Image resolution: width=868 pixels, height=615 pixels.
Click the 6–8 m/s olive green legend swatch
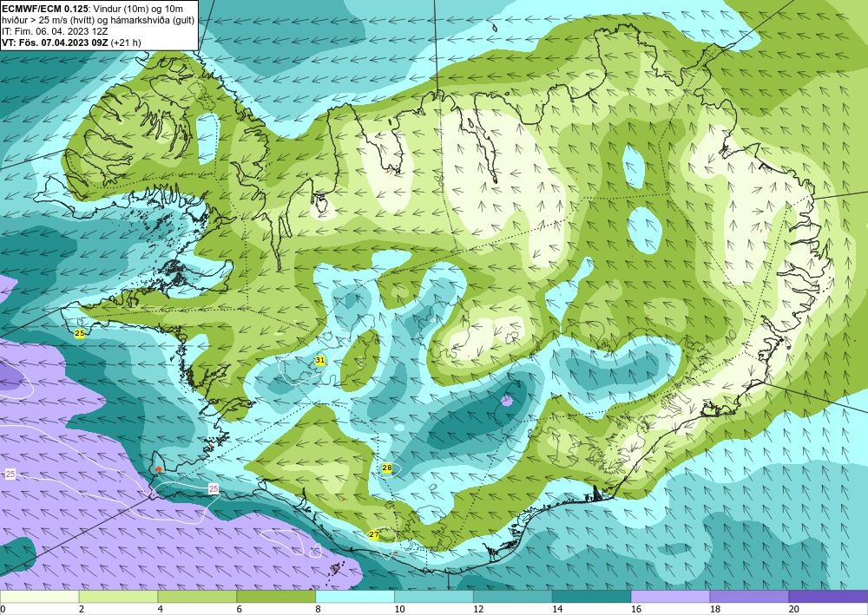(x=276, y=596)
